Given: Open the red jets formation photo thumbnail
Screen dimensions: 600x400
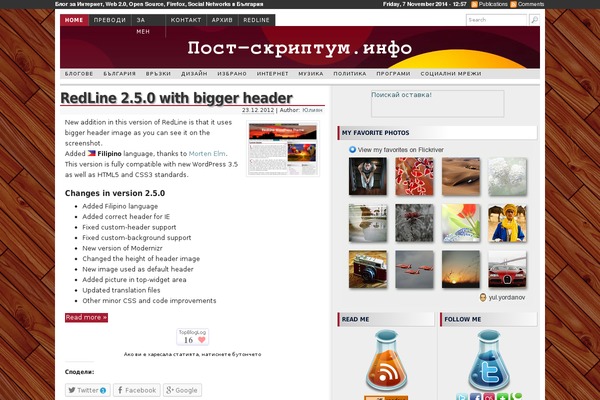Looking at the screenshot, I should 414,269.
